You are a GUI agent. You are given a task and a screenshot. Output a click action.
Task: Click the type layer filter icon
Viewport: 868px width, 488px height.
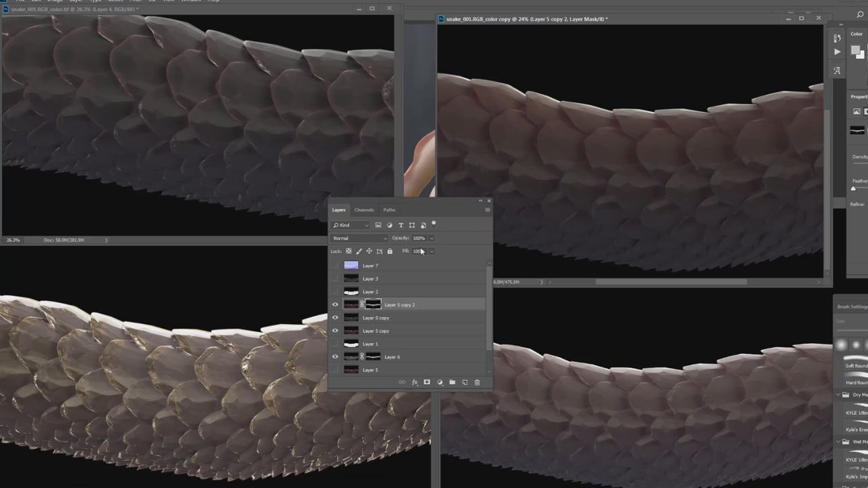[x=401, y=225]
